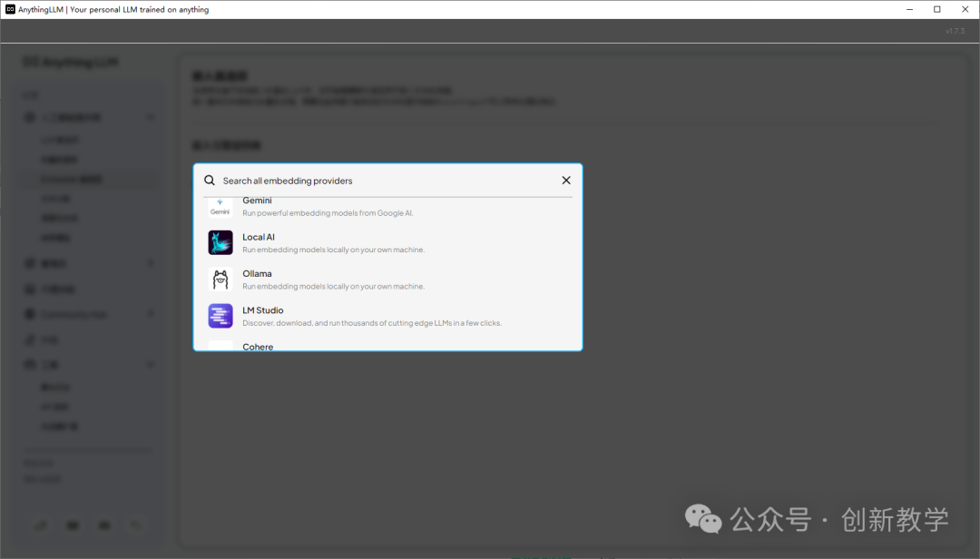
Task: Choose the Cohere provider label
Action: tap(258, 347)
